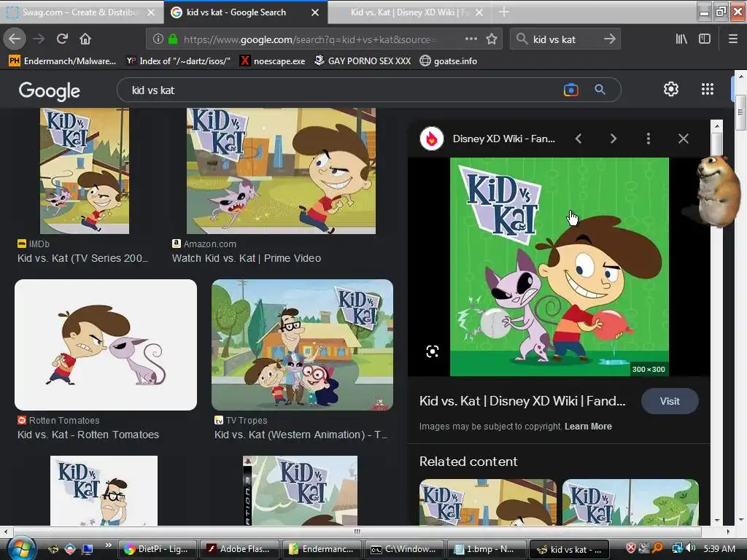Open the Firefox hamburger menu
The image size is (747, 560).
click(x=732, y=39)
